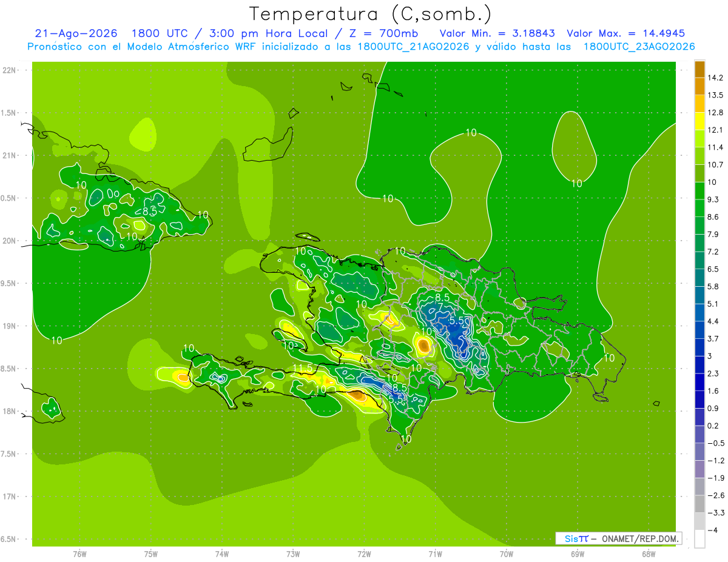Screen dimensions: 728x562
Task: Click legend swatch between 3 and 2.3
Action: pos(699,364)
